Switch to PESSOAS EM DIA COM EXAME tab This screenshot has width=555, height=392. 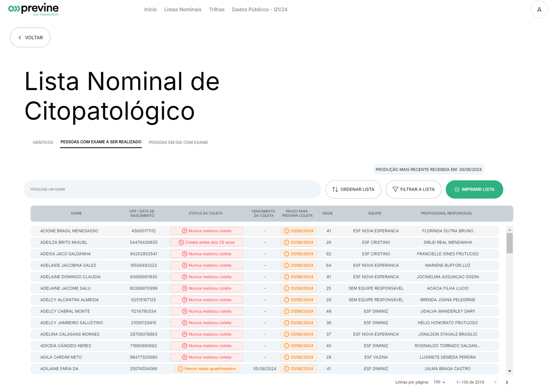click(x=178, y=142)
